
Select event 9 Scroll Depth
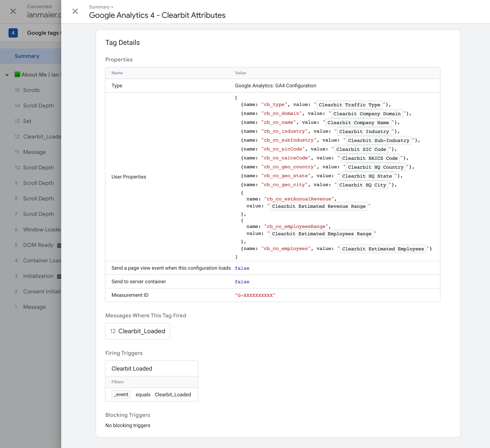[31, 183]
